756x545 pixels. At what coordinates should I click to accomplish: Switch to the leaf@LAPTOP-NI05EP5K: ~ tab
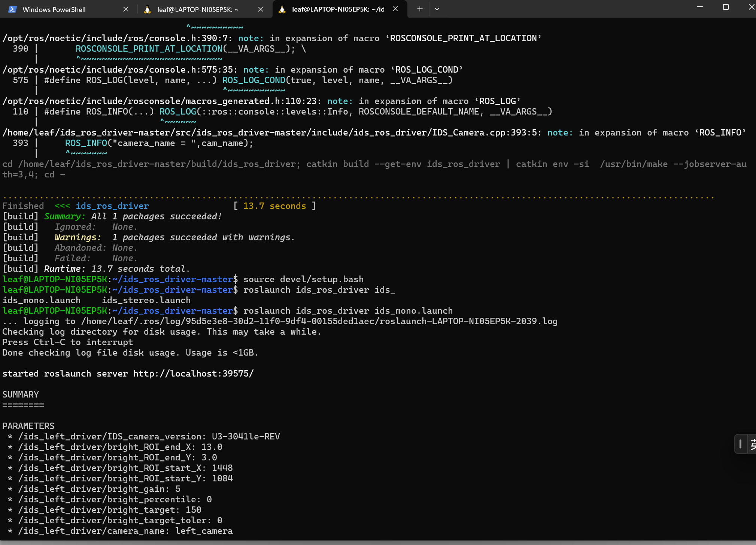pos(198,9)
